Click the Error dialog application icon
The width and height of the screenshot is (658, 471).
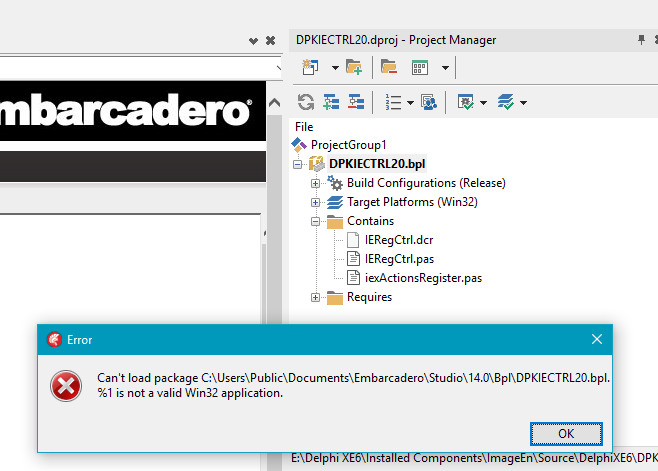(x=55, y=339)
